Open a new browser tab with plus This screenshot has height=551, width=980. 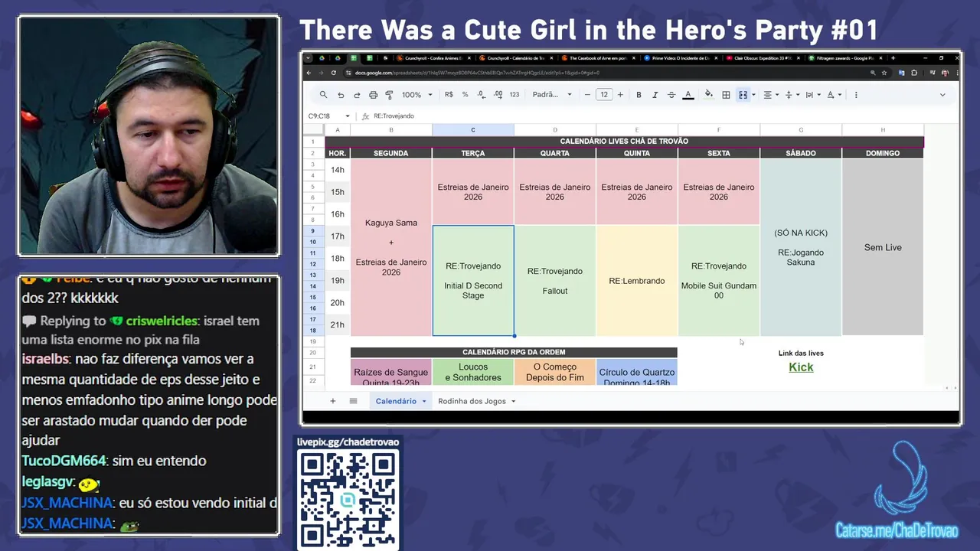[x=893, y=58]
